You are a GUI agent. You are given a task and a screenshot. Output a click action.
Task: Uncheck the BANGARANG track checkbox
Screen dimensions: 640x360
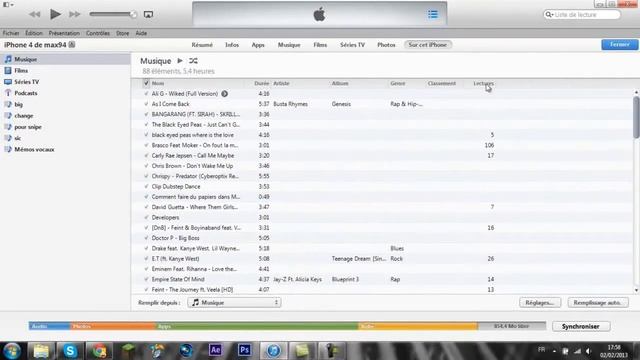pyautogui.click(x=146, y=114)
